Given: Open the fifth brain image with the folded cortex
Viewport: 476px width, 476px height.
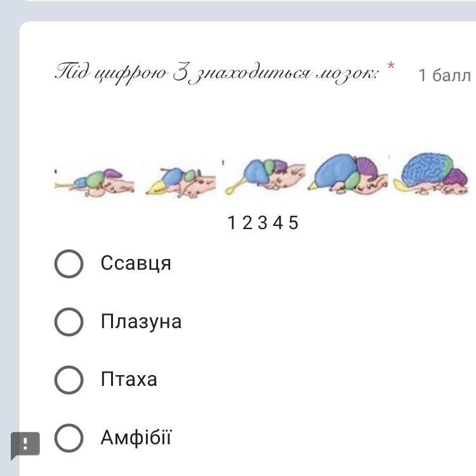Looking at the screenshot, I should point(431,173).
